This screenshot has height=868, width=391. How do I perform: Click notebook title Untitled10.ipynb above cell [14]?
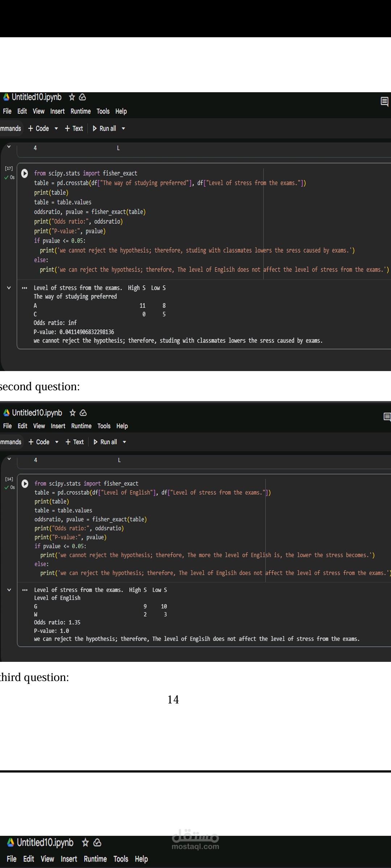point(37,413)
